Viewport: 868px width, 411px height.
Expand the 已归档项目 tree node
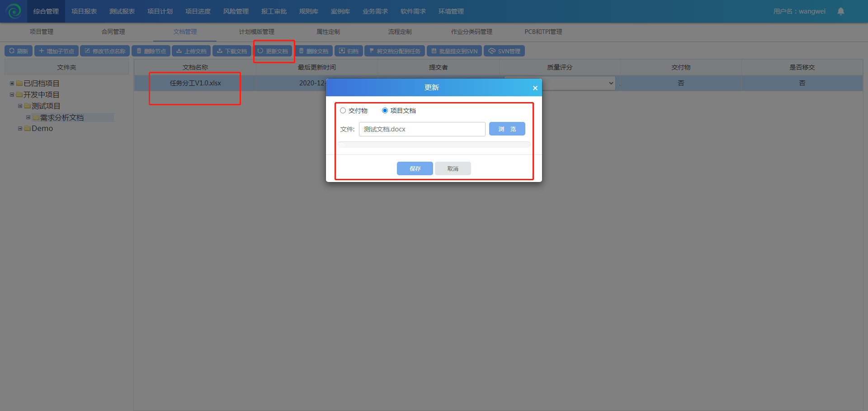(x=12, y=83)
